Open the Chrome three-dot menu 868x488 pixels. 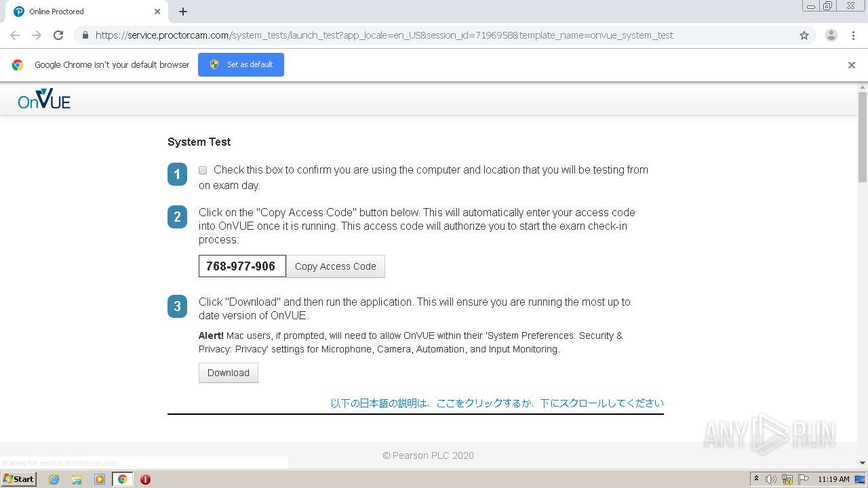coord(853,35)
